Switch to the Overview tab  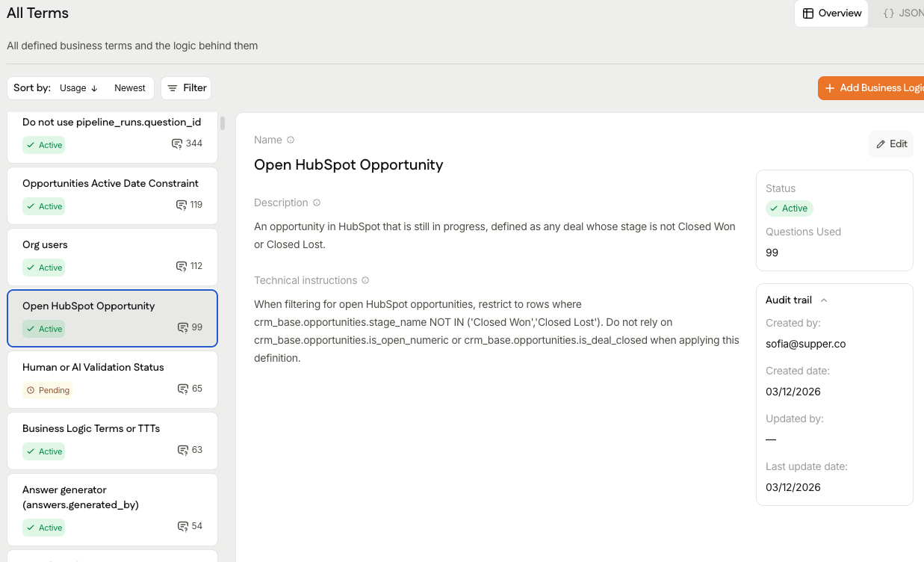(x=831, y=13)
